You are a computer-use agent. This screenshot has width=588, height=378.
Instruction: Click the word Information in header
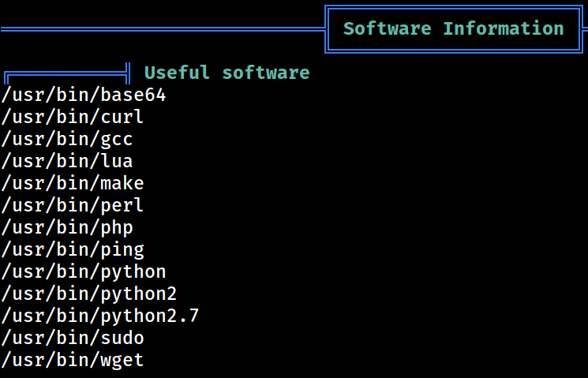504,29
